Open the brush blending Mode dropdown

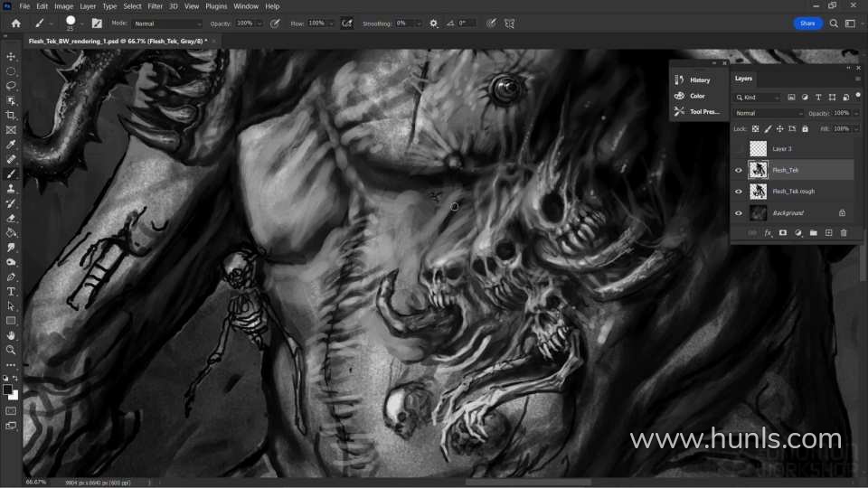[167, 23]
